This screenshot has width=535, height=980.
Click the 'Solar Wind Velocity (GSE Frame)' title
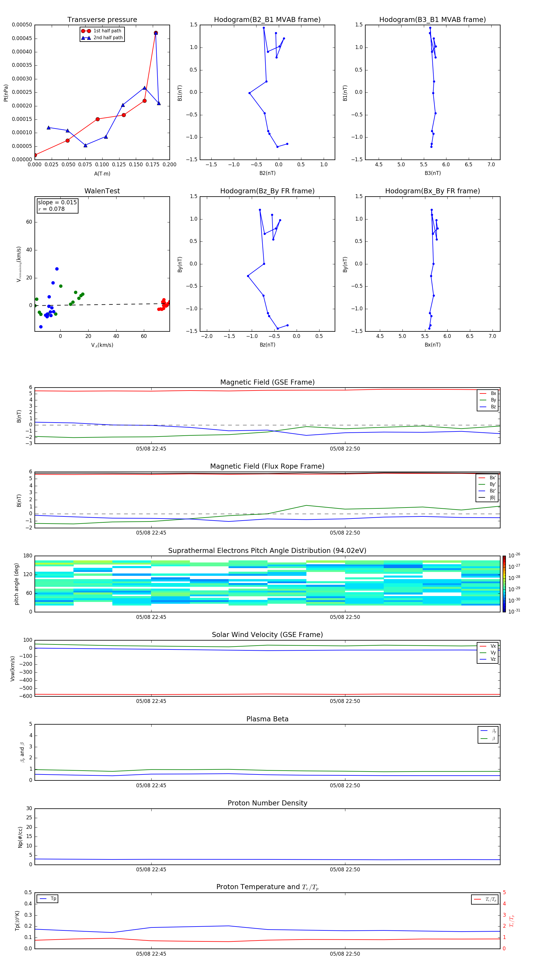[267, 635]
